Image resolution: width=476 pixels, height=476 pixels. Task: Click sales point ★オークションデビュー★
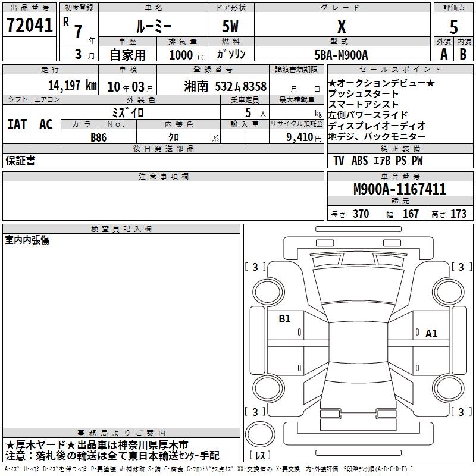click(381, 83)
